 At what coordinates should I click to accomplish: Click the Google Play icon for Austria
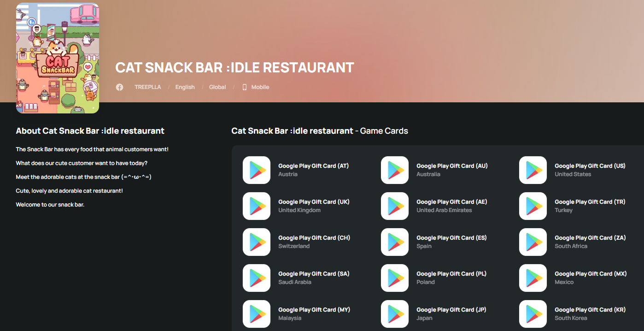click(257, 170)
